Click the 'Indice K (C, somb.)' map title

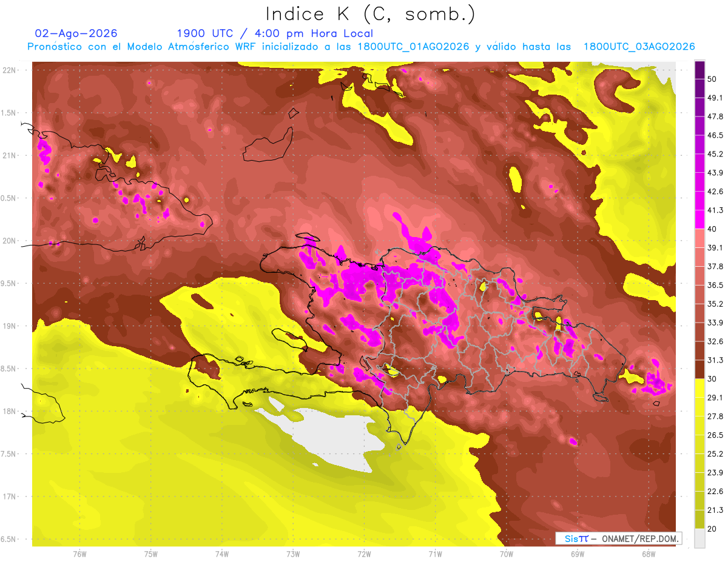[370, 14]
